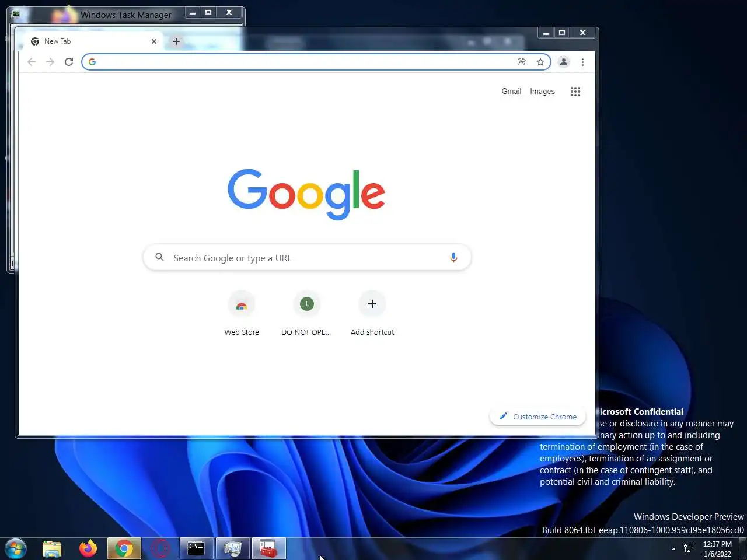The image size is (747, 560).
Task: Open the DO NOT OPE... shortcut
Action: (x=306, y=313)
